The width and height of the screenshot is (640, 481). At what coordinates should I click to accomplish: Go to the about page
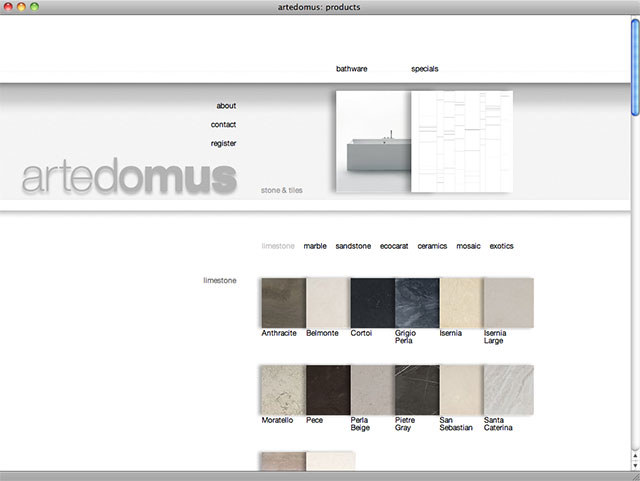[226, 106]
